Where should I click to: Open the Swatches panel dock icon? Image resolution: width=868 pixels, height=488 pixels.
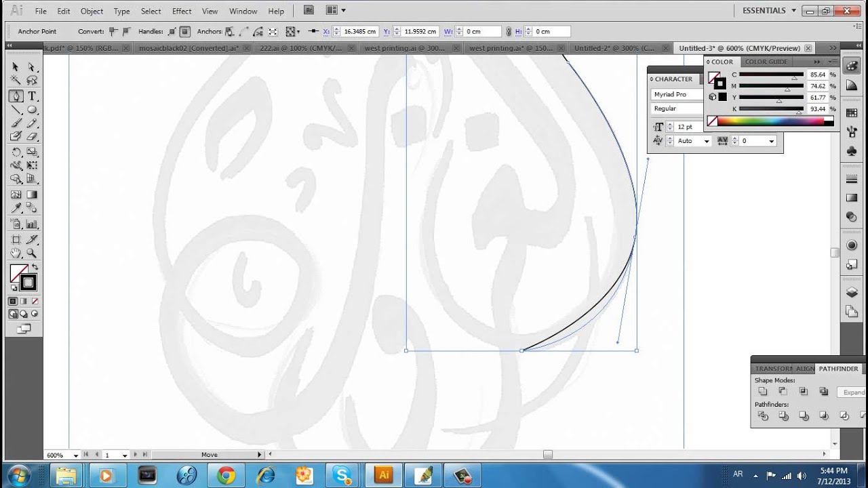point(852,113)
